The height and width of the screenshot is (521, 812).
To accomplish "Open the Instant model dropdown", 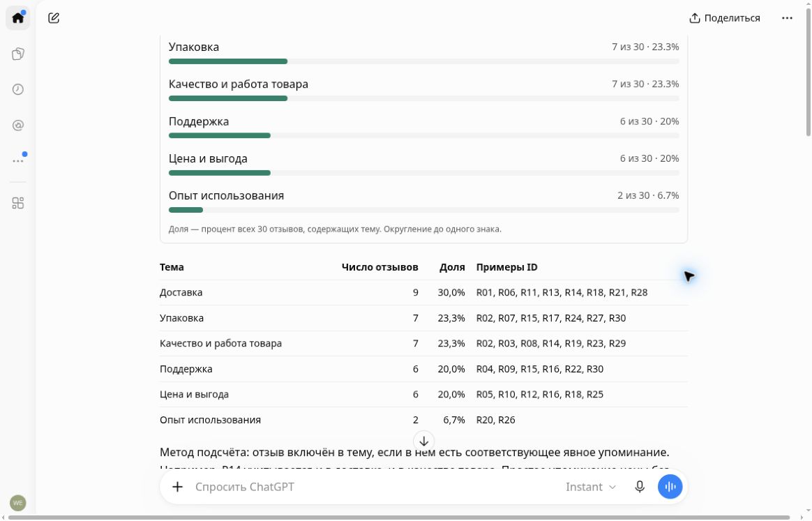I will [x=590, y=487].
